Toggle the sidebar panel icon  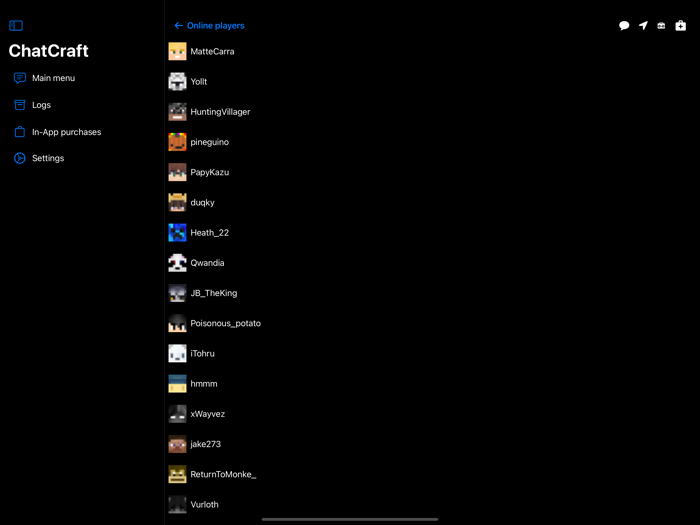16,25
